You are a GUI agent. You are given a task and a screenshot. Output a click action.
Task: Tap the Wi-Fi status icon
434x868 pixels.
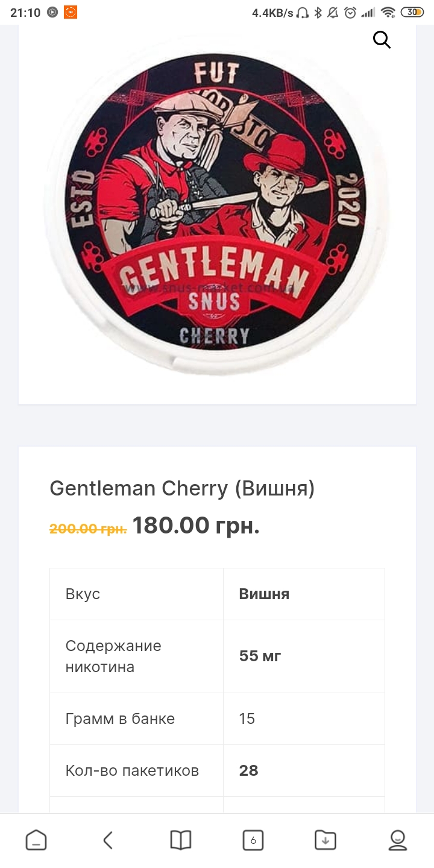pyautogui.click(x=388, y=13)
